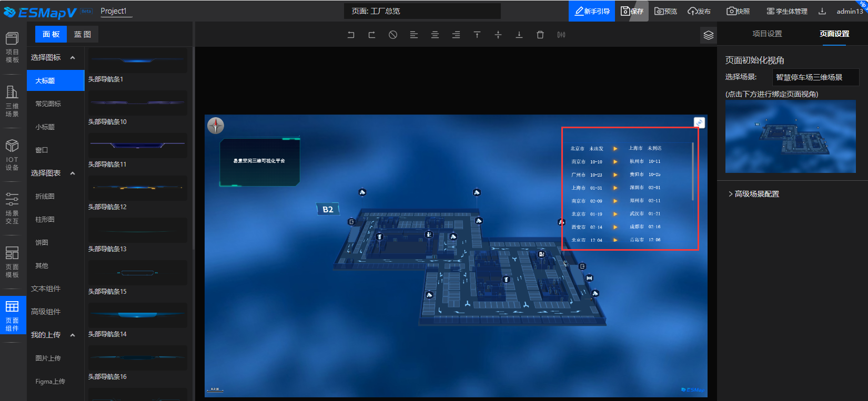Collapse the 选择图表 section
Screen dimensions: 868x401
(x=73, y=173)
